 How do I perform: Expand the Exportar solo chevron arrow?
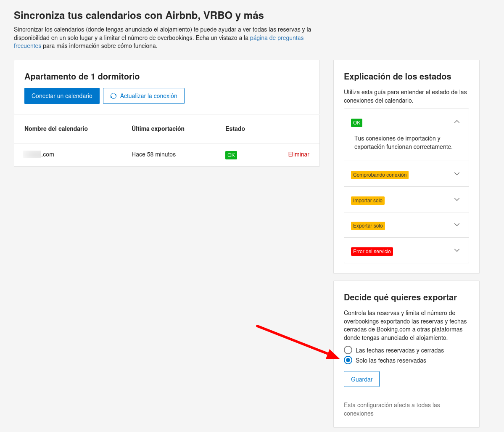point(457,225)
